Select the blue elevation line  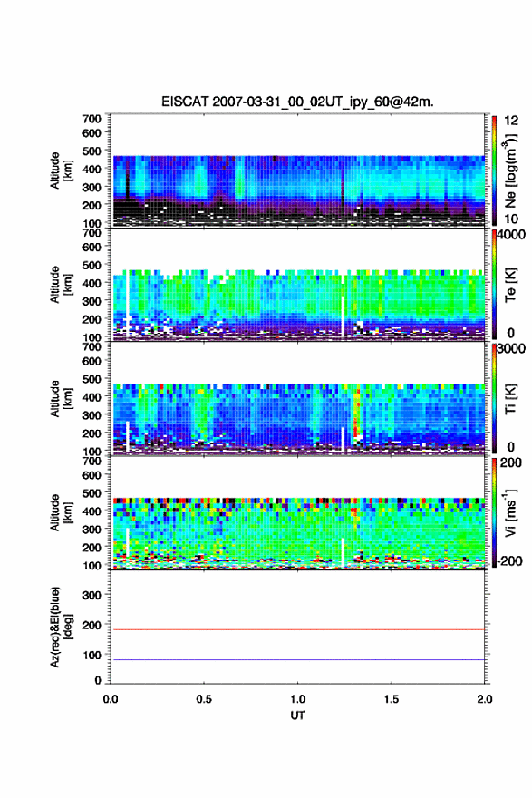pos(297,659)
